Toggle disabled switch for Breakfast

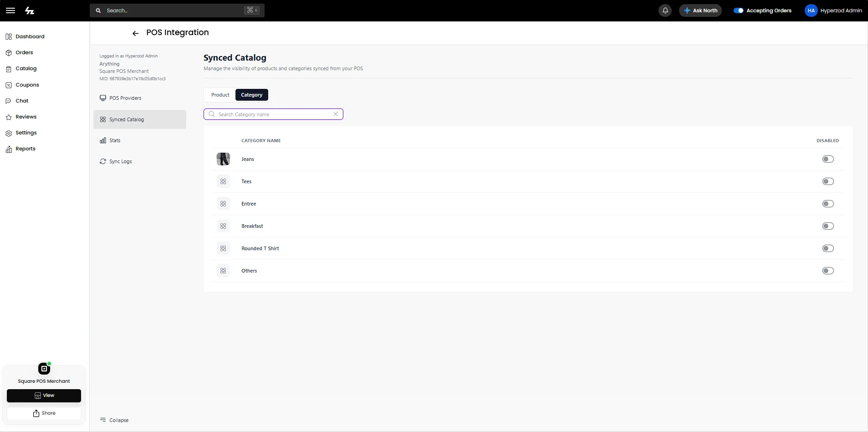pyautogui.click(x=828, y=226)
